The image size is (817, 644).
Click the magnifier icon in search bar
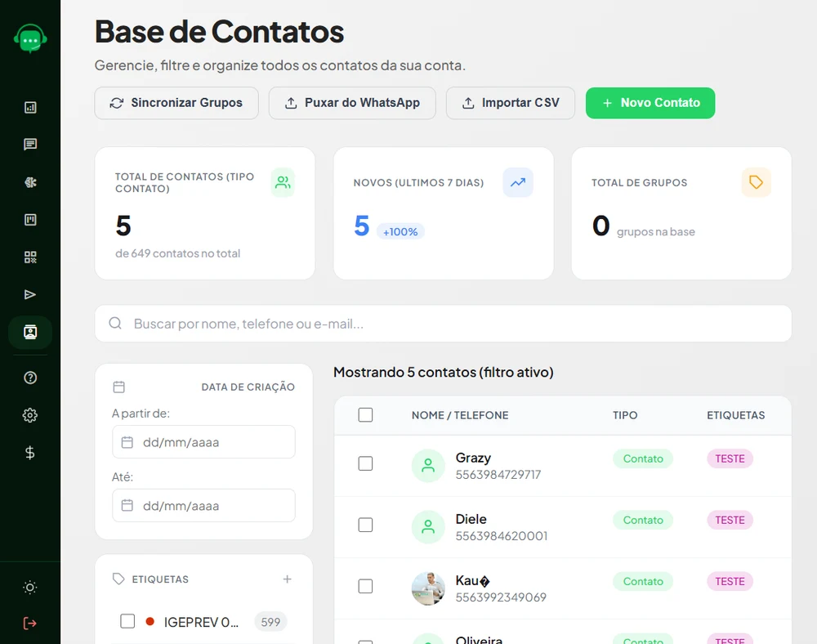coord(115,324)
